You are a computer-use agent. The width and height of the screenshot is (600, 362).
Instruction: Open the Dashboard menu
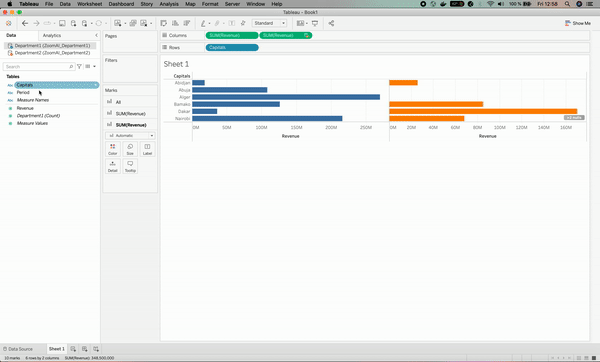[x=121, y=4]
